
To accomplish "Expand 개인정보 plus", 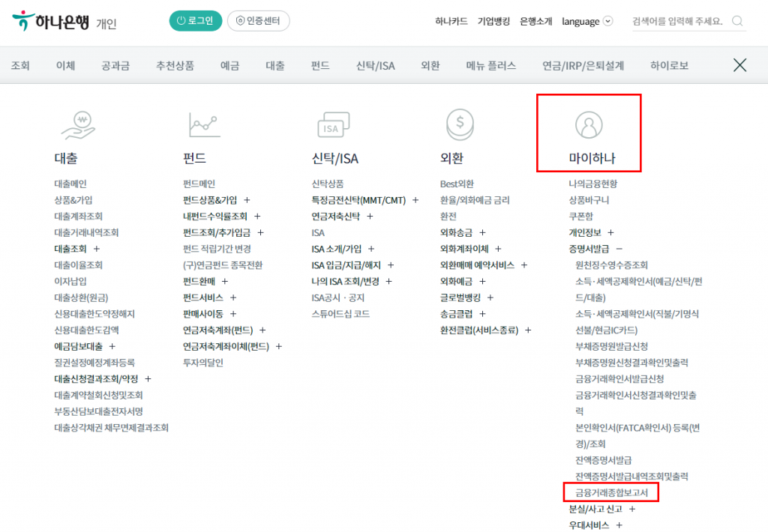I will click(x=610, y=233).
